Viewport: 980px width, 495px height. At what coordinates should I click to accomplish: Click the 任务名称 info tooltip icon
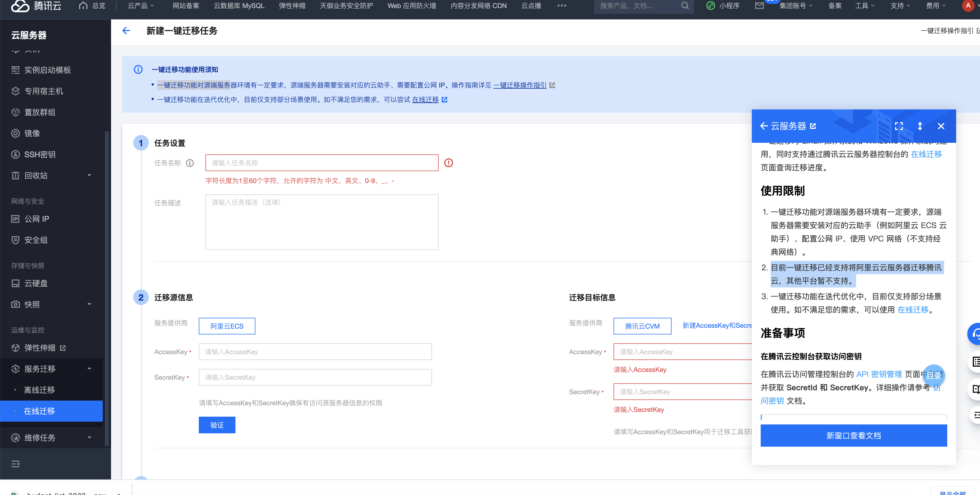click(190, 163)
